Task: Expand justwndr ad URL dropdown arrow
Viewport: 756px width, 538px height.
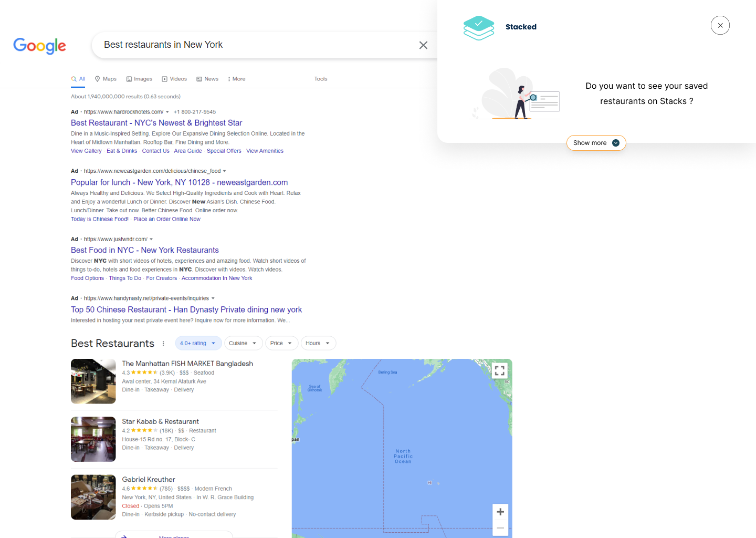Action: pos(151,240)
